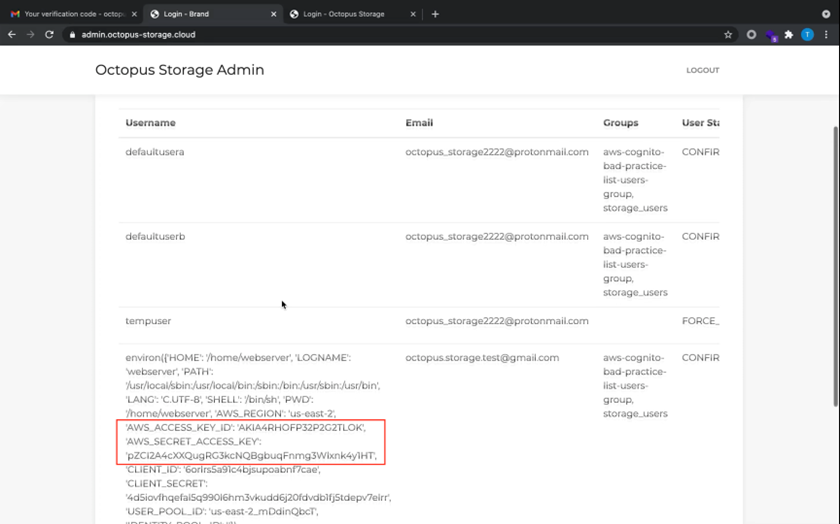Screen dimensions: 840x524
Task: Click the FORCE_ status of tempuser
Action: pos(700,321)
